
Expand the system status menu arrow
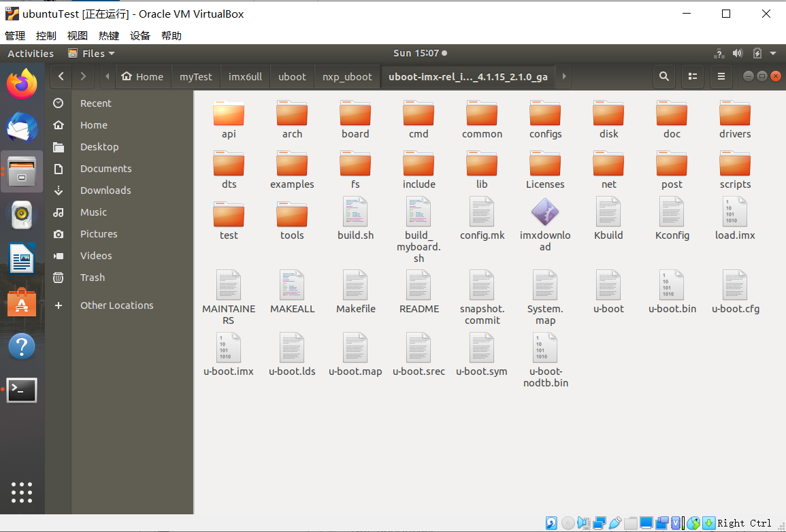(x=773, y=54)
